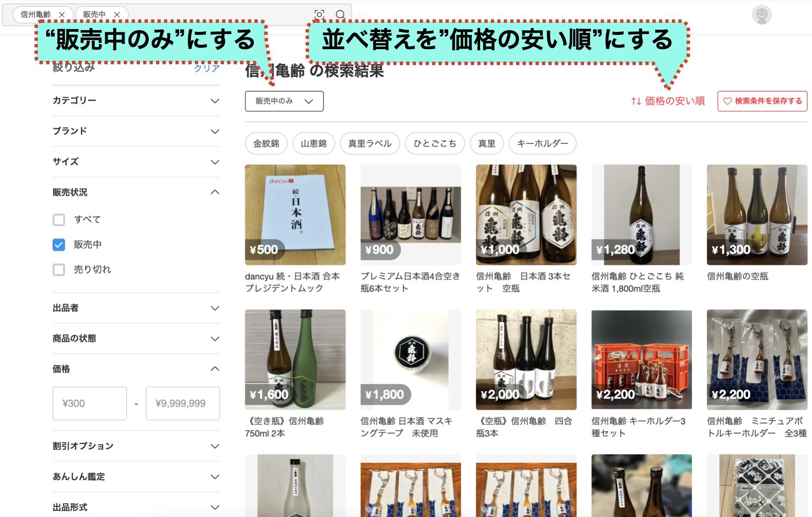The height and width of the screenshot is (517, 812).
Task: Open the ¥2,200 miniature bottle keychain item
Action: [757, 359]
